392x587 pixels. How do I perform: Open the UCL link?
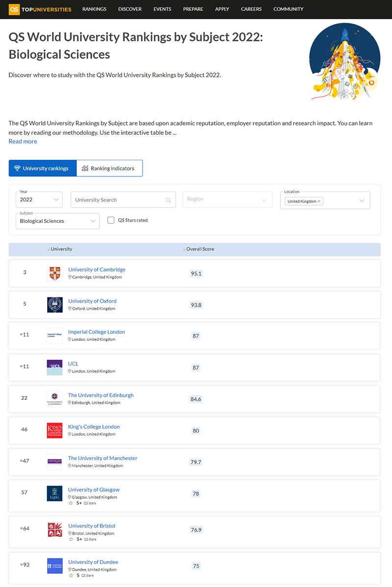[73, 364]
